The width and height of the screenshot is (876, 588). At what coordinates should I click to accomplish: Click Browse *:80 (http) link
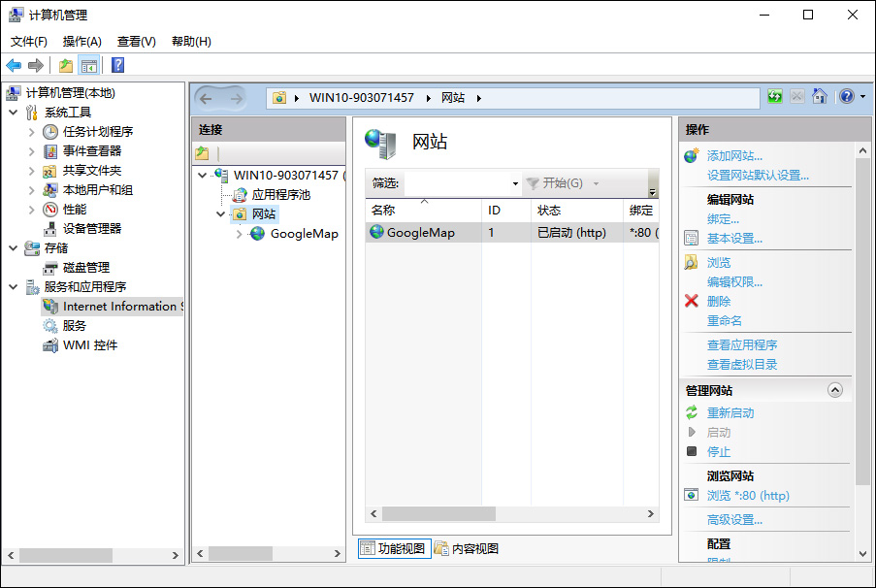pos(748,496)
